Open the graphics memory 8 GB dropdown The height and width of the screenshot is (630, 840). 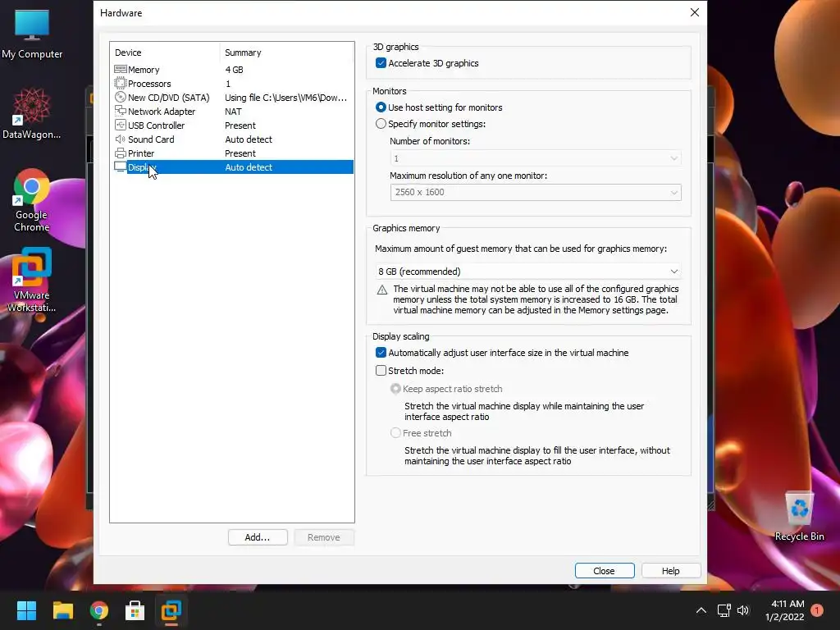[x=528, y=272]
